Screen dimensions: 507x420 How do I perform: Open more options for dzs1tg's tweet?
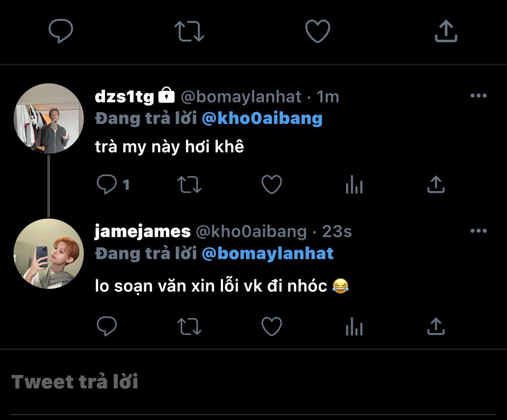click(478, 96)
